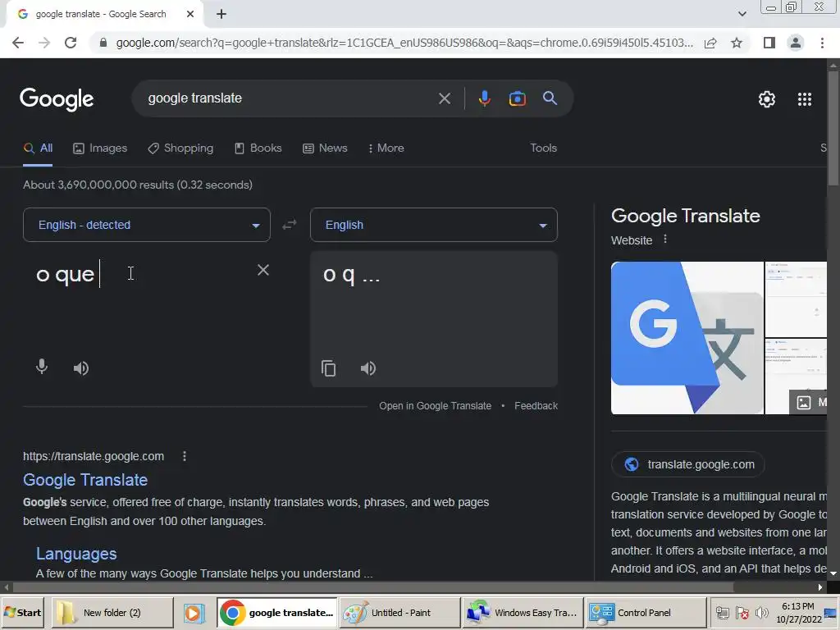Clear the Google search box
The image size is (840, 630).
444,98
